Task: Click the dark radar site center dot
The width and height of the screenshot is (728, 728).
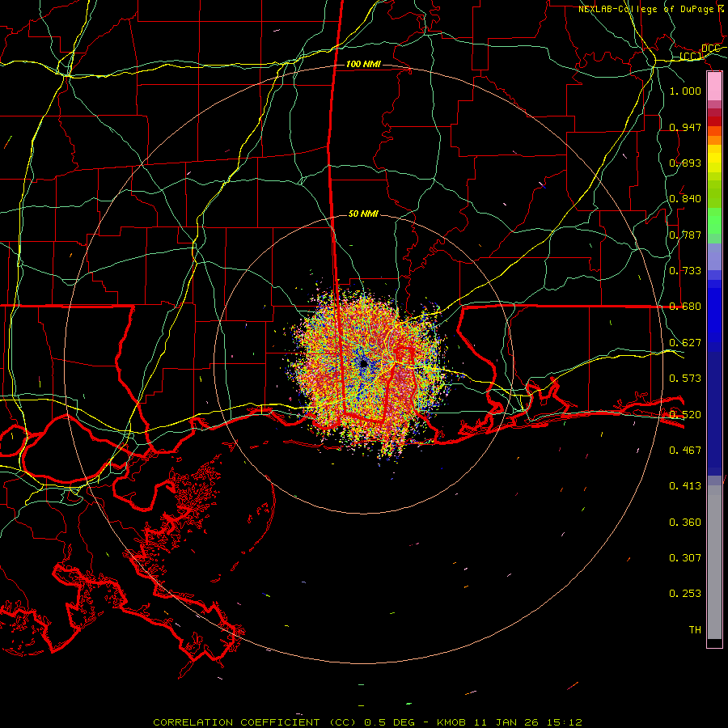Action: (364, 363)
